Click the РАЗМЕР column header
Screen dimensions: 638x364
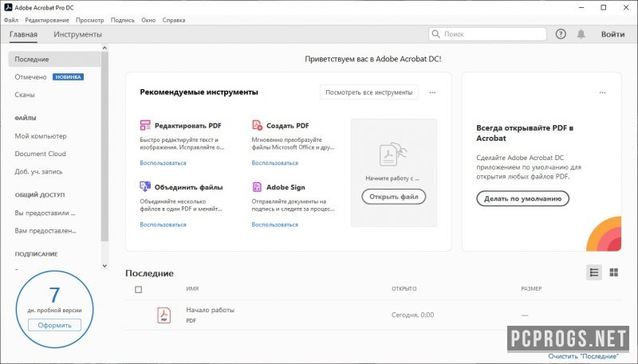[531, 289]
